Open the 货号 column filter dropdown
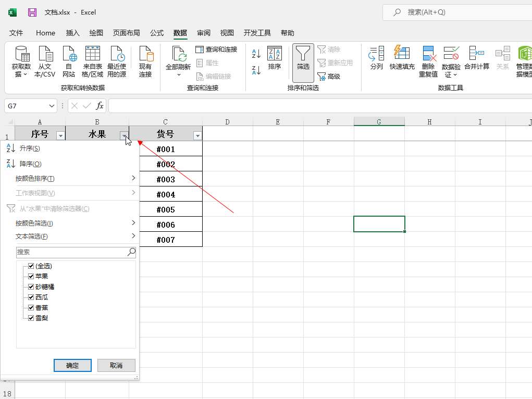The width and height of the screenshot is (532, 399). click(197, 135)
